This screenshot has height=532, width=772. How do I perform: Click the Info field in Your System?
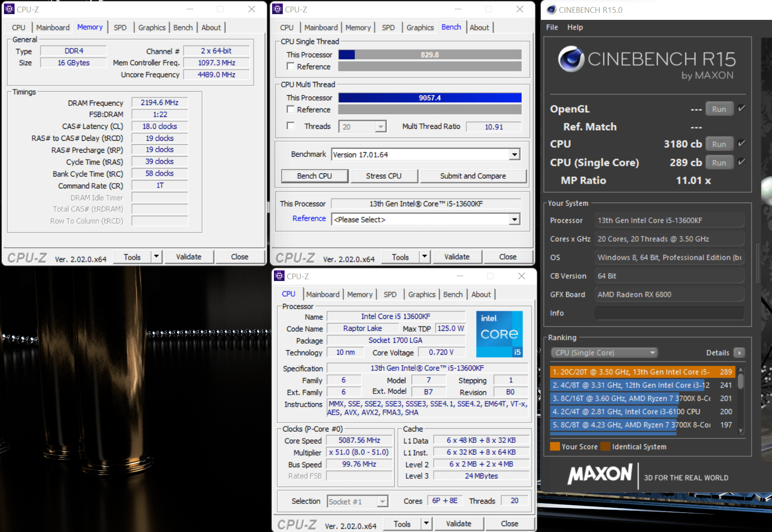pos(669,313)
